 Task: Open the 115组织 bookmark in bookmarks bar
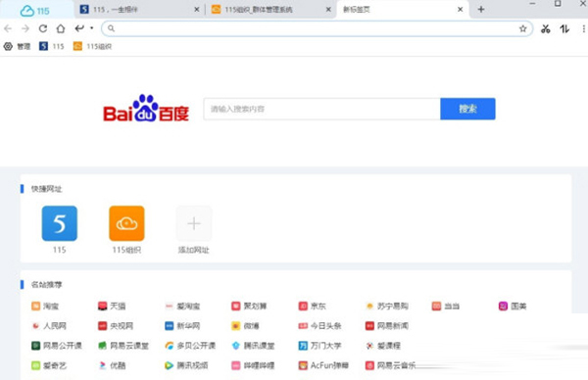pos(93,46)
